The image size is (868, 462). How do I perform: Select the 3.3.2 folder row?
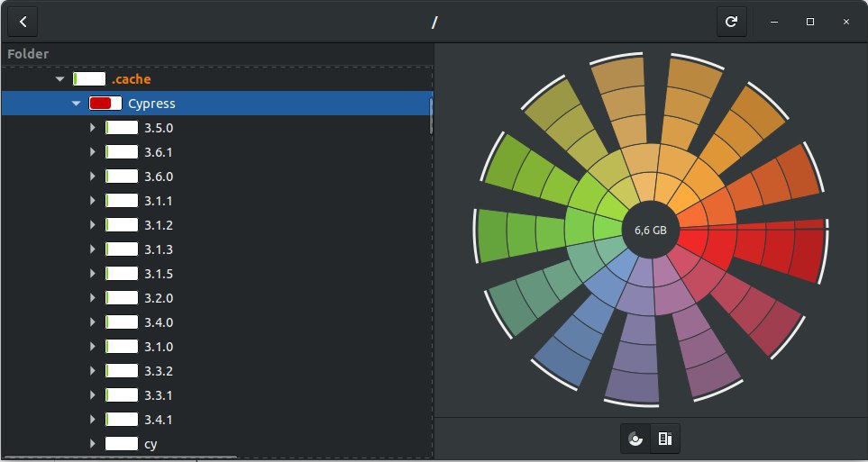tap(158, 370)
